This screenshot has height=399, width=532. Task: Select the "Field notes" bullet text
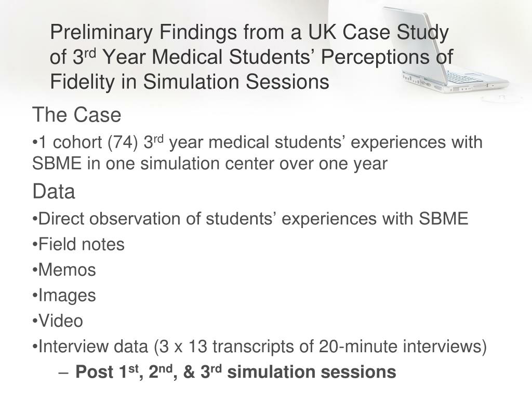[x=78, y=244]
